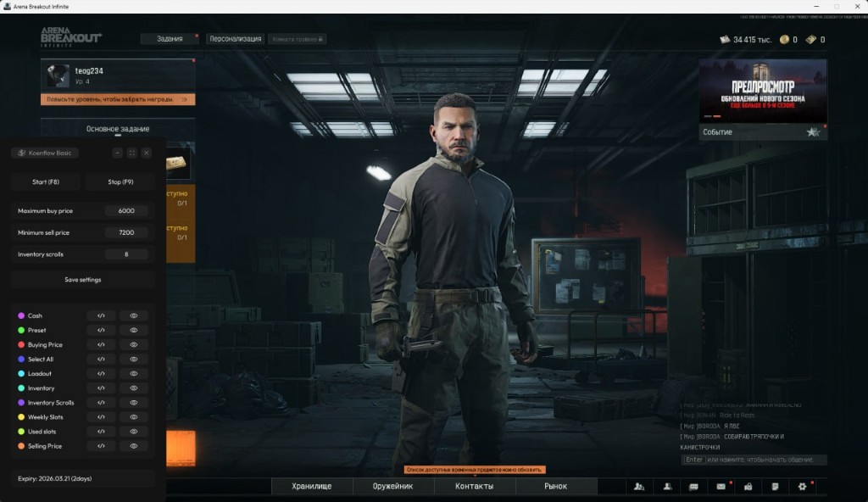This screenshot has height=502, width=868.
Task: Open the player profile icon in bottom toolbar
Action: tap(666, 487)
